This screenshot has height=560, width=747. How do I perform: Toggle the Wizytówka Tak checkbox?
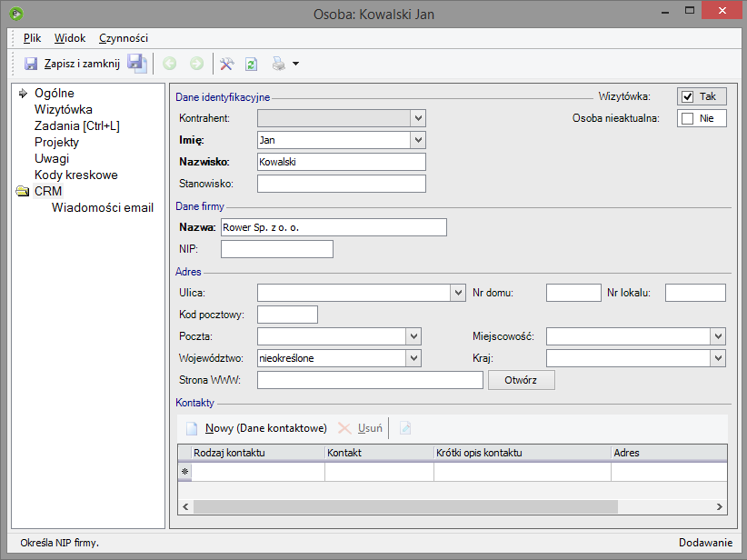coord(687,96)
